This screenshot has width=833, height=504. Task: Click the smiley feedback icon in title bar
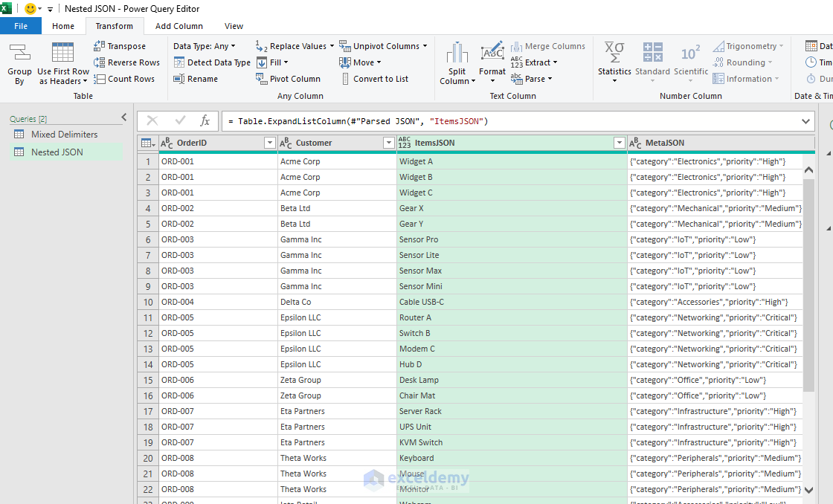[30, 9]
